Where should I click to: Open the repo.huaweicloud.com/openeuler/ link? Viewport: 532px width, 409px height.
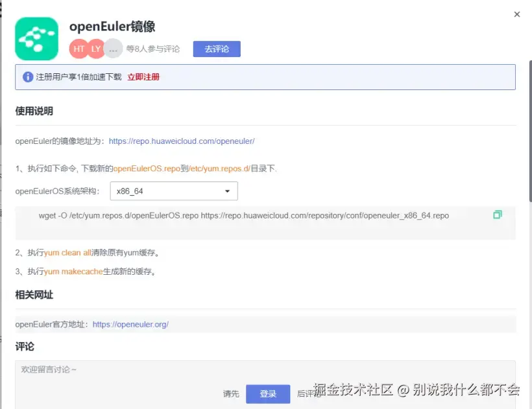pyautogui.click(x=182, y=141)
